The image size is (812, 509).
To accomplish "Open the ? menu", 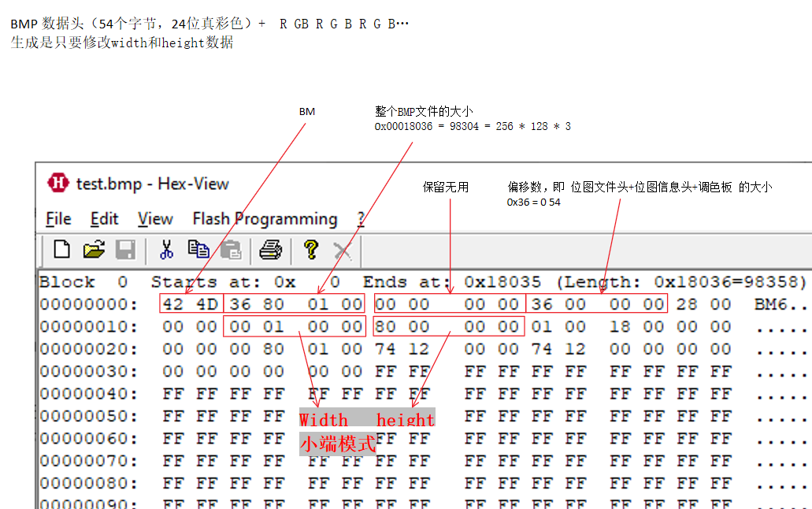I will point(360,218).
